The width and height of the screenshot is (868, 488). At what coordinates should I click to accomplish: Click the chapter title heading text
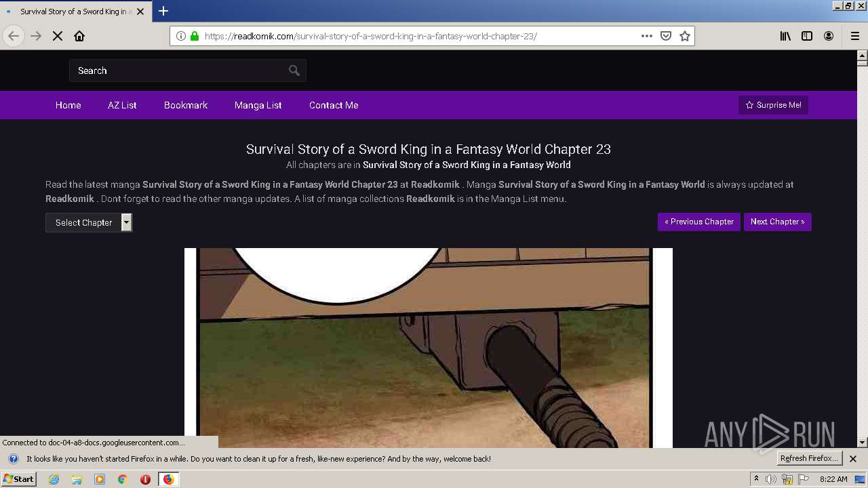(x=429, y=149)
